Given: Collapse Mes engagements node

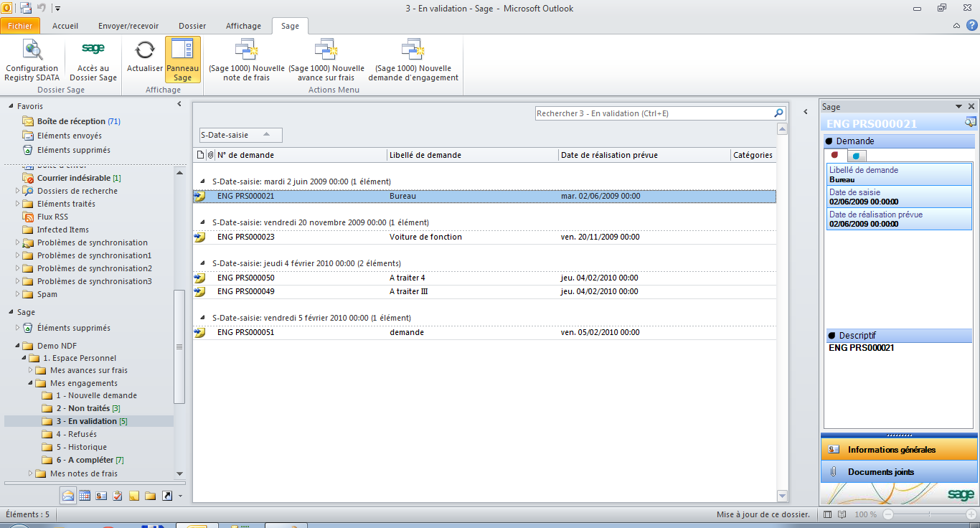Looking at the screenshot, I should click(x=31, y=383).
